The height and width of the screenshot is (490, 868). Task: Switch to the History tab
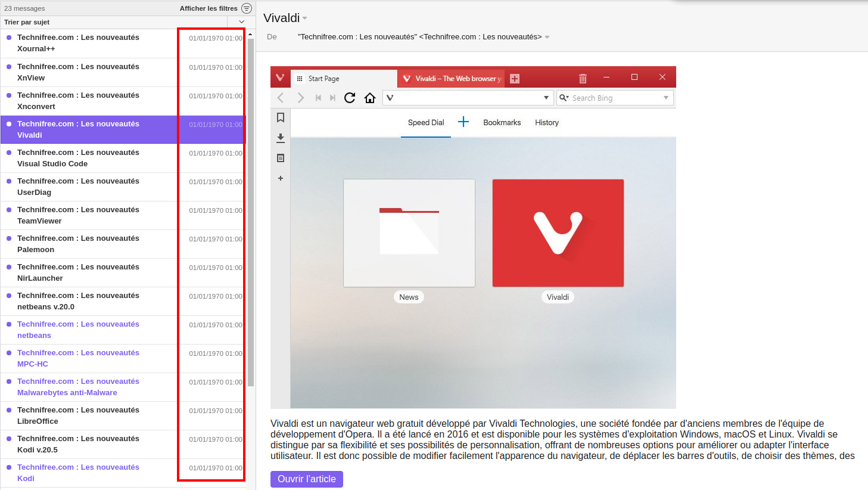[x=546, y=123]
